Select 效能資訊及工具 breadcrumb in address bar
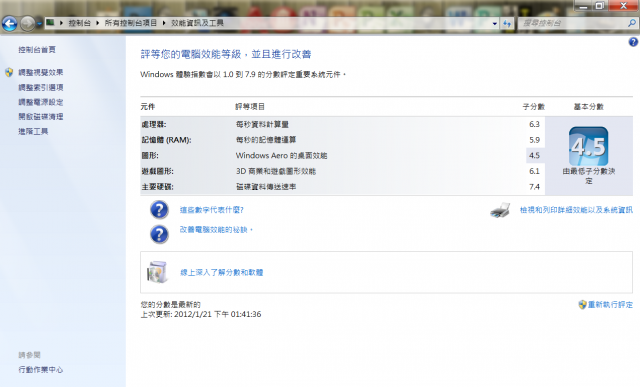Screen dimensions: 640x387 coord(197,23)
